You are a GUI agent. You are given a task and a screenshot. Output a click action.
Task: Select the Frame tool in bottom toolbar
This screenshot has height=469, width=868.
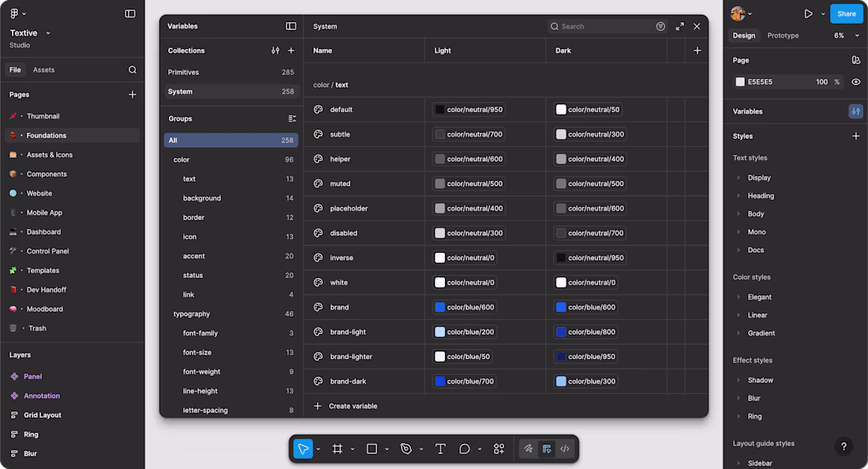(337, 449)
